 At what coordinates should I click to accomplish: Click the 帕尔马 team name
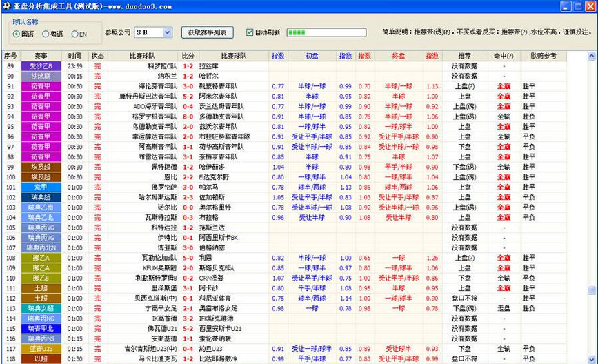[208, 187]
